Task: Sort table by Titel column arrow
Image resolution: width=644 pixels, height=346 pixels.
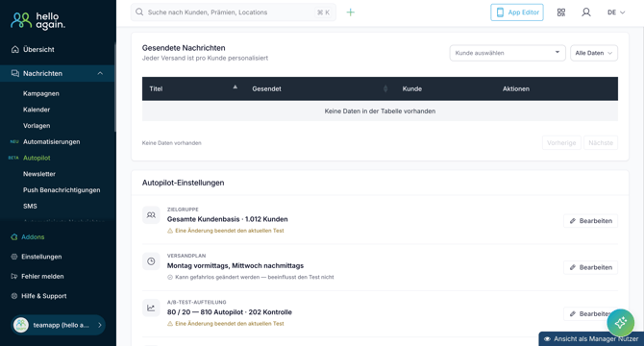Action: click(x=235, y=87)
